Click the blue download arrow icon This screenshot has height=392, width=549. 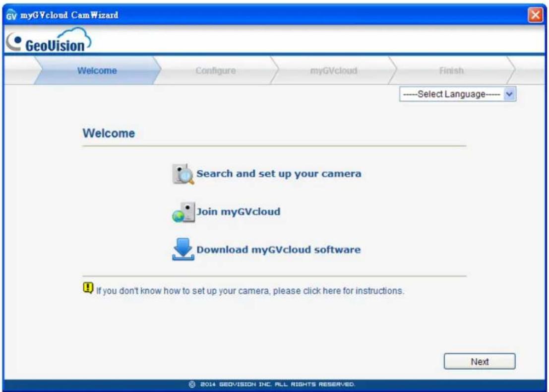pyautogui.click(x=183, y=250)
